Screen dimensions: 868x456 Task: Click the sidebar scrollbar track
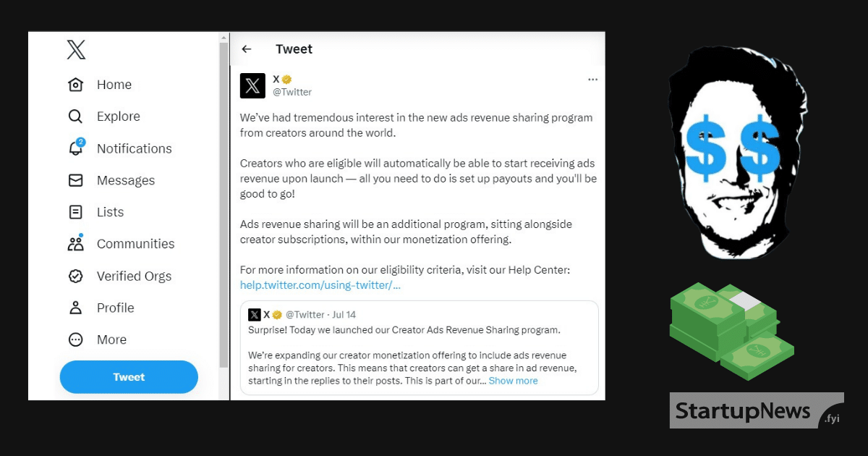(x=223, y=217)
